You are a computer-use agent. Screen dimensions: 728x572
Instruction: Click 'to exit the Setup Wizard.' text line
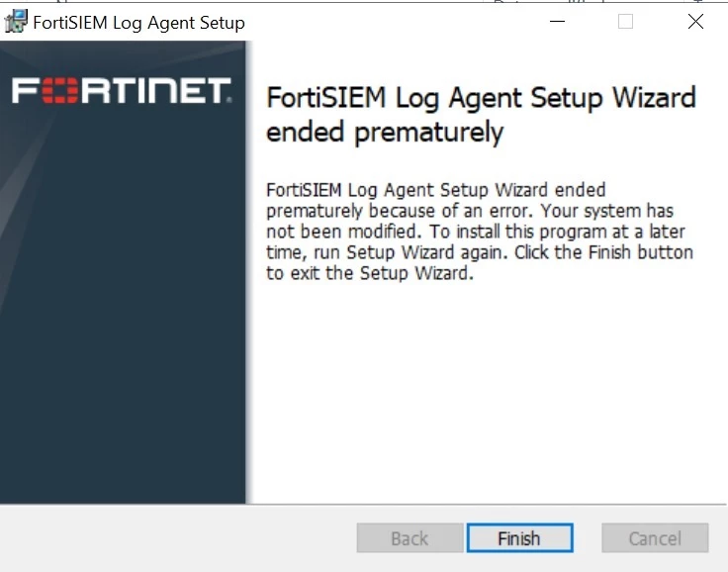(x=370, y=273)
